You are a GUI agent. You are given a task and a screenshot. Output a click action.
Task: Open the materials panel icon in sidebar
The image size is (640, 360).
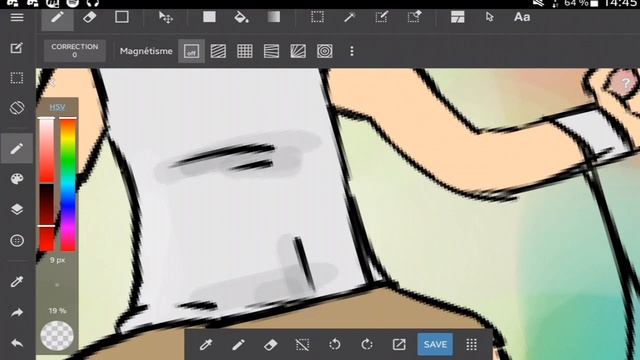[17, 240]
